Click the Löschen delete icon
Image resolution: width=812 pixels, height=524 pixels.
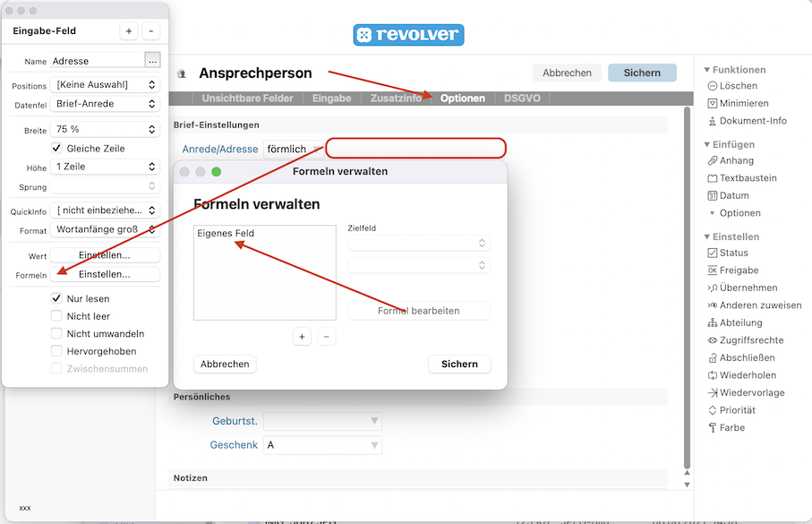click(713, 86)
